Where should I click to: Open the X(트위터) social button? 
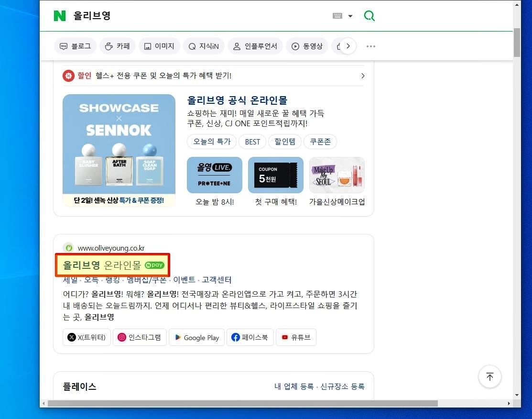pyautogui.click(x=87, y=337)
